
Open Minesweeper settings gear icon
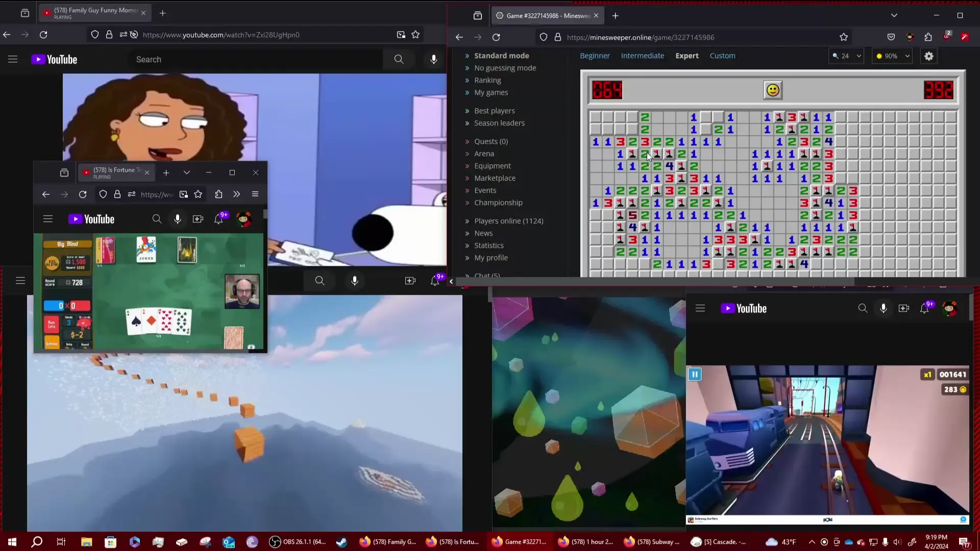928,56
